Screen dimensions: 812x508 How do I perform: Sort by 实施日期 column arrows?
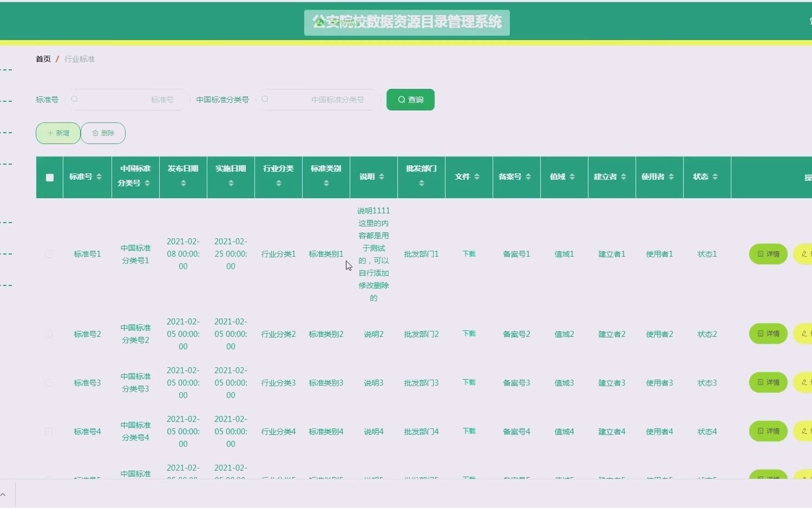(231, 184)
